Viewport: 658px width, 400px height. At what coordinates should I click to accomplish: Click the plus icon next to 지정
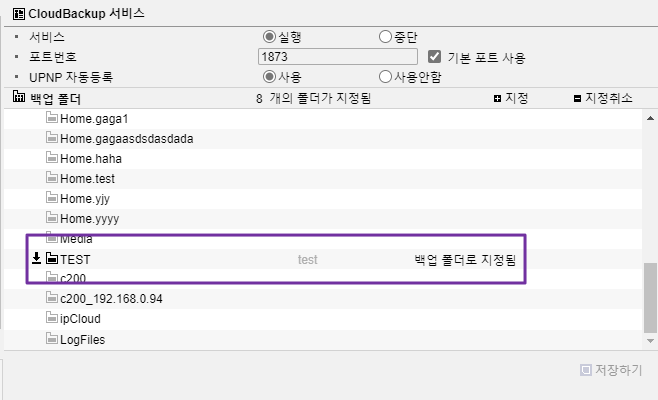[497, 99]
